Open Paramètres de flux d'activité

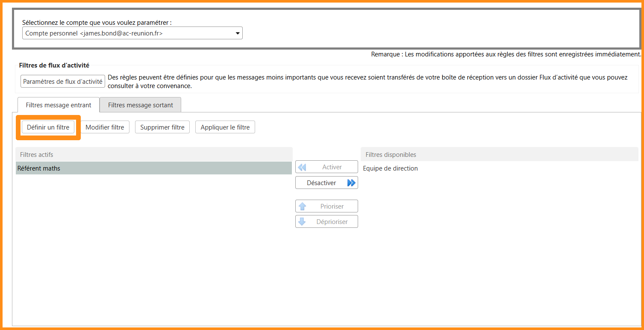pos(63,81)
